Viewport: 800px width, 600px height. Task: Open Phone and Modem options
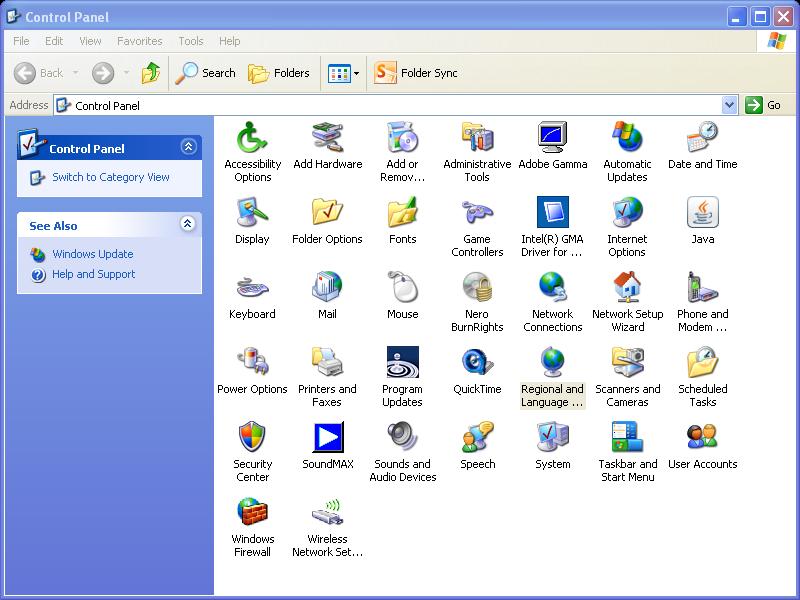703,302
